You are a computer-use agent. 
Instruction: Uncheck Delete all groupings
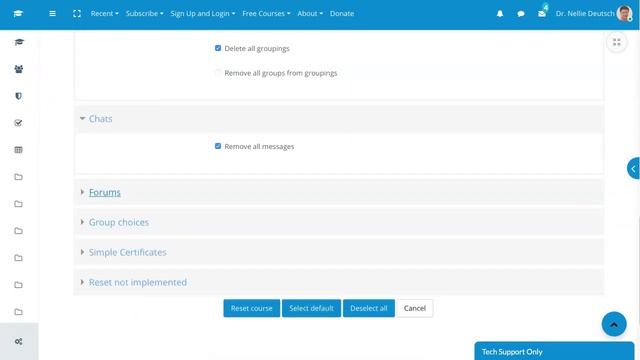click(x=218, y=48)
